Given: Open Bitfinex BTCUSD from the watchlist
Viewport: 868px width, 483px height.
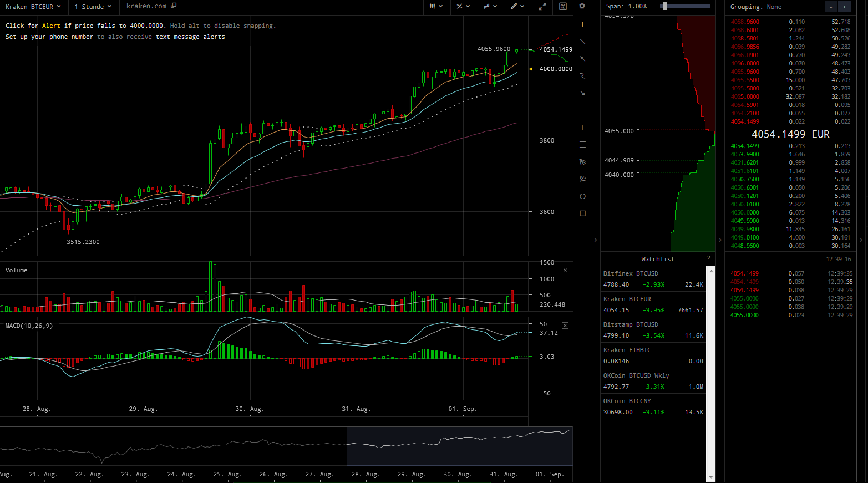Looking at the screenshot, I should (x=653, y=279).
